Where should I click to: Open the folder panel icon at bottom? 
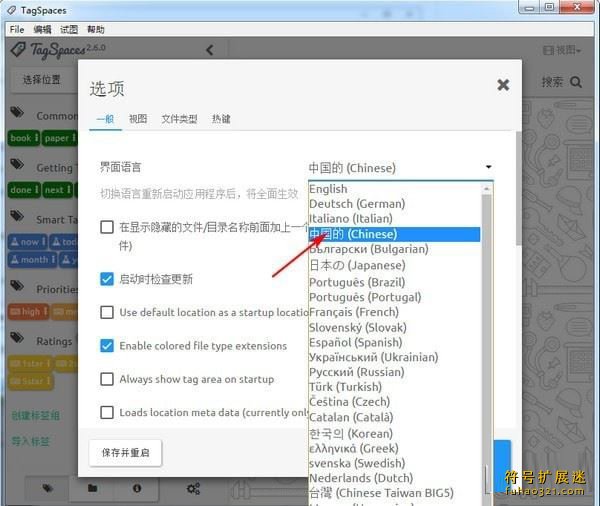[x=92, y=488]
